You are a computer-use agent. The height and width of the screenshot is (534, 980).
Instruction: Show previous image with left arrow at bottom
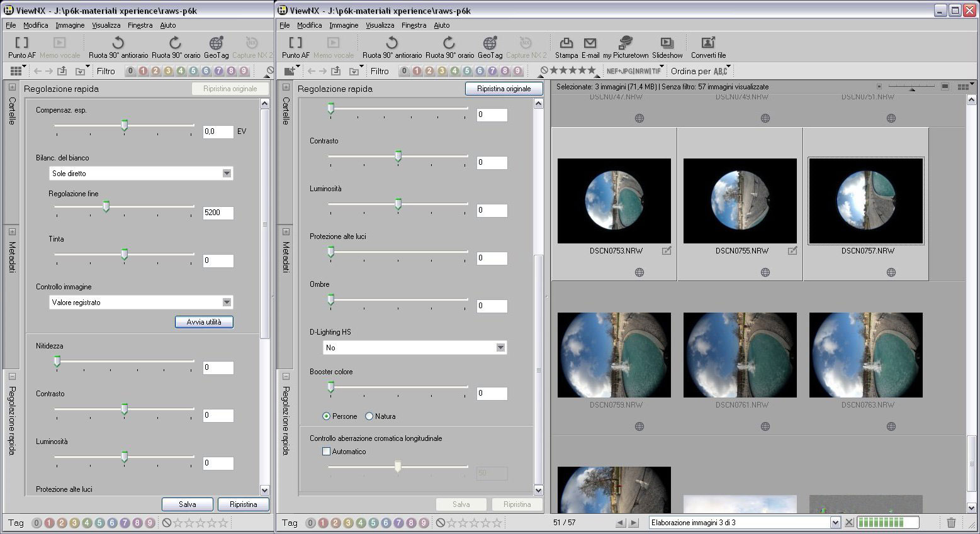click(x=620, y=523)
